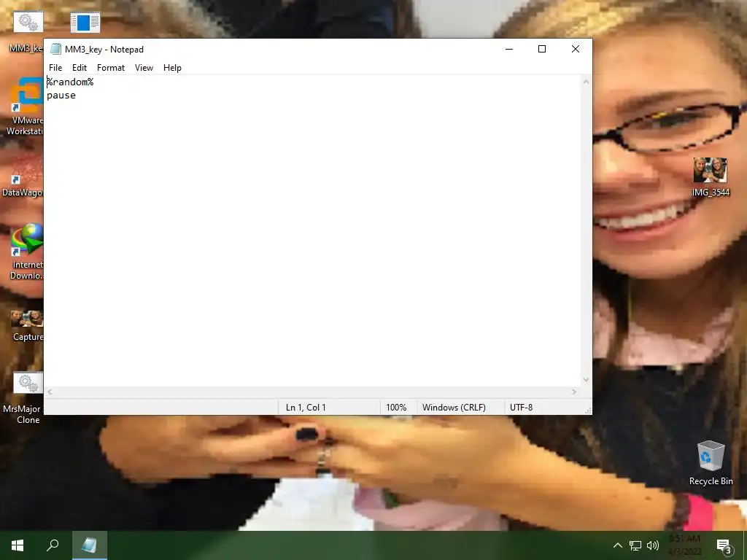
Task: Open the Edit menu
Action: coord(79,68)
